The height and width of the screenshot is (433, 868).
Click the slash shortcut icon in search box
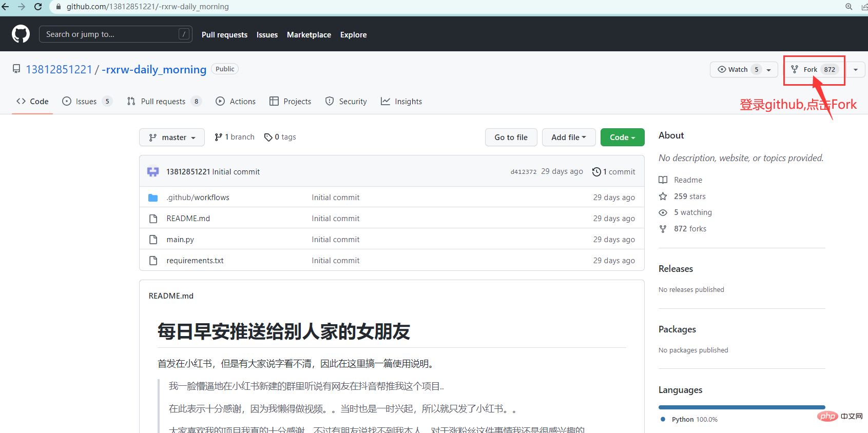pos(184,34)
